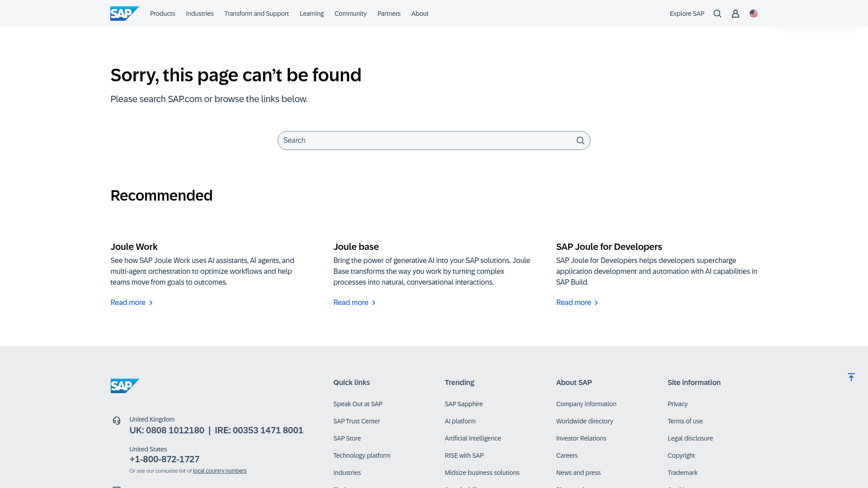Viewport: 868px width, 488px height.
Task: Open the user account icon
Action: click(x=736, y=14)
